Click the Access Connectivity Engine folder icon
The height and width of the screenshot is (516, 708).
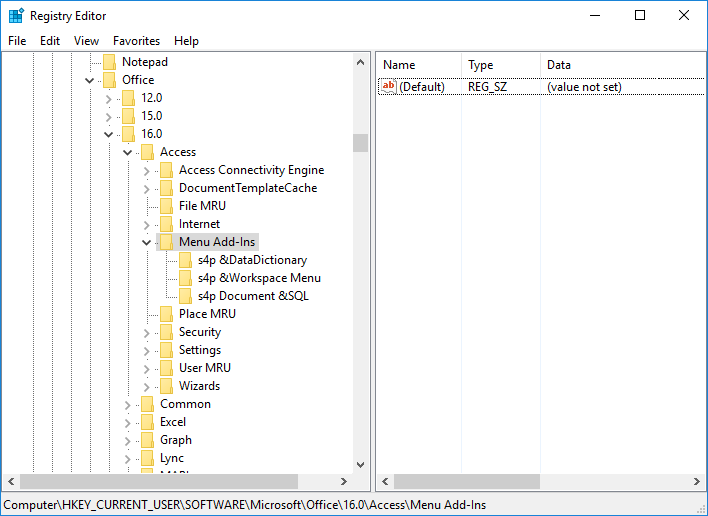[x=166, y=170]
